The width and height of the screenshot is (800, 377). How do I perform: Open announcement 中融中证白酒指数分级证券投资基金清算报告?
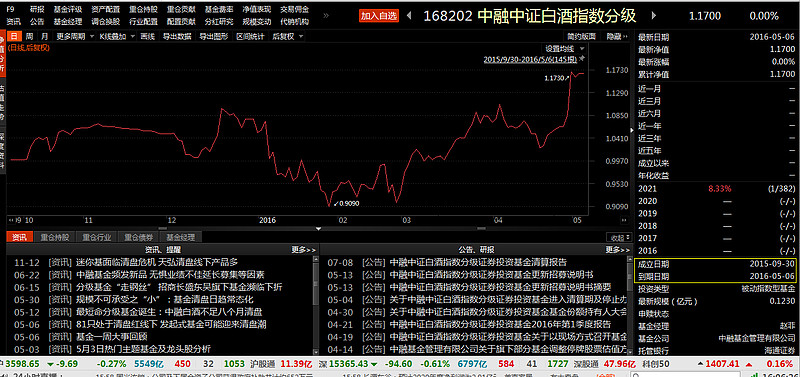point(478,263)
